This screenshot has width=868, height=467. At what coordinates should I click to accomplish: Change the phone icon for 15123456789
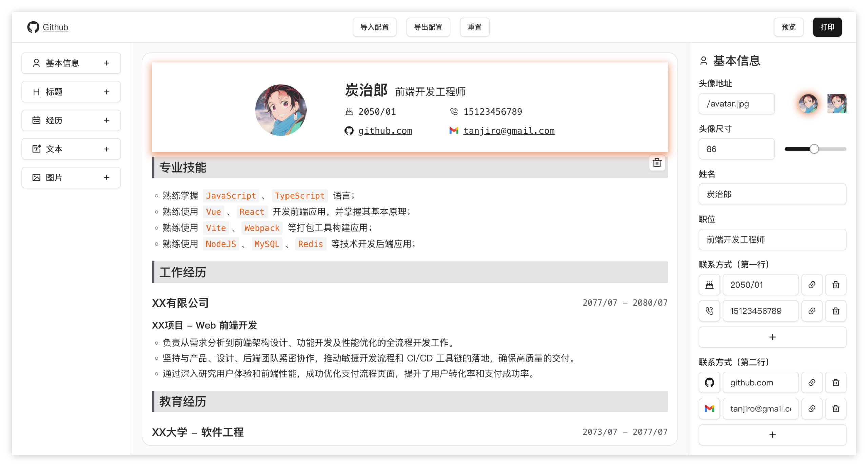click(x=709, y=311)
